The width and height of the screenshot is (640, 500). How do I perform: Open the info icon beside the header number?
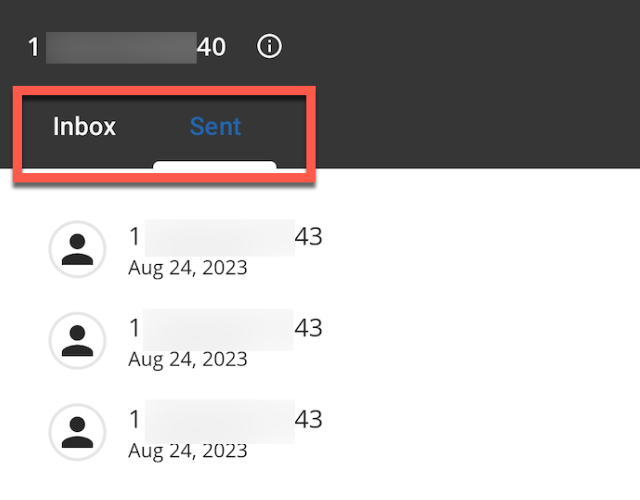coord(269,47)
